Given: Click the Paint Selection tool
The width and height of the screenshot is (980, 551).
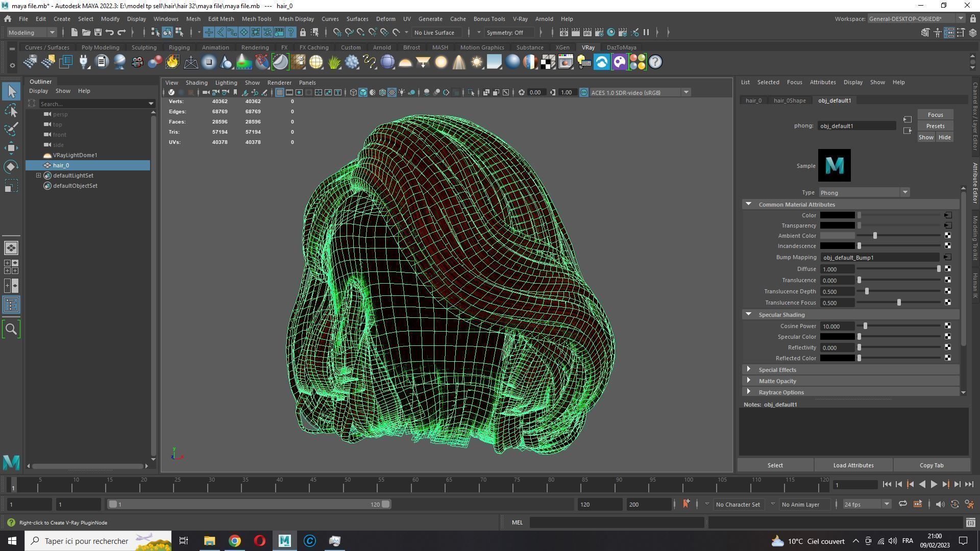Looking at the screenshot, I should click(11, 129).
